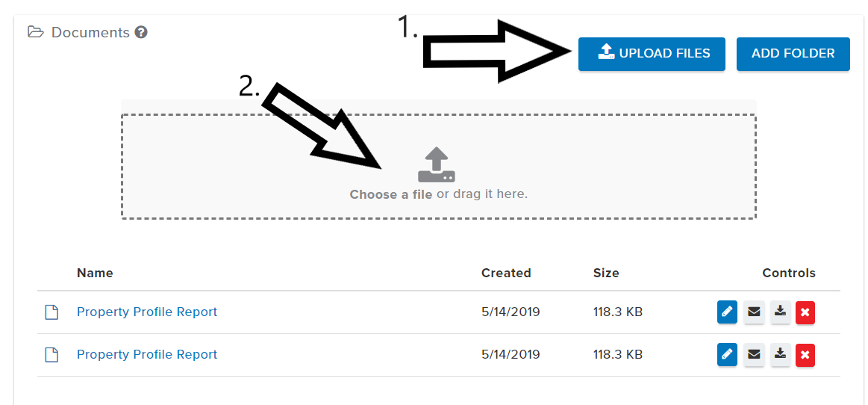Download the first Property Profile Report
The height and width of the screenshot is (405, 868).
coord(780,312)
